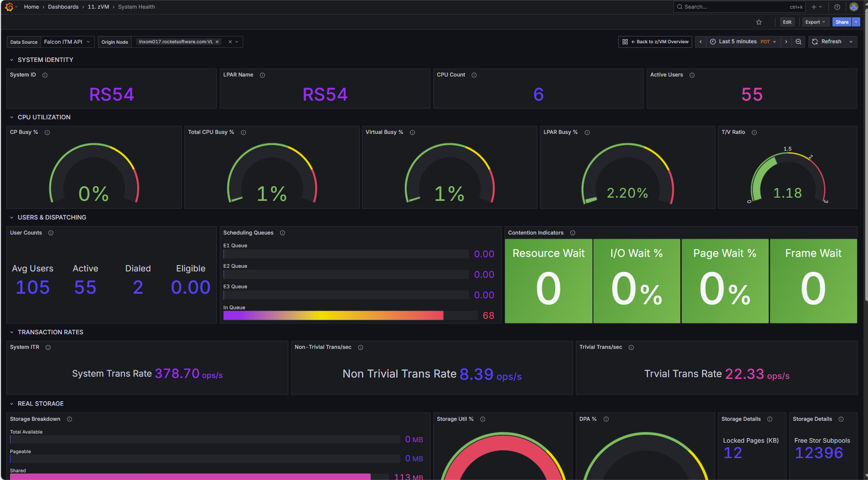Screen dimensions: 868x480
Task: Shift time range forward with right arrow
Action: pos(786,41)
